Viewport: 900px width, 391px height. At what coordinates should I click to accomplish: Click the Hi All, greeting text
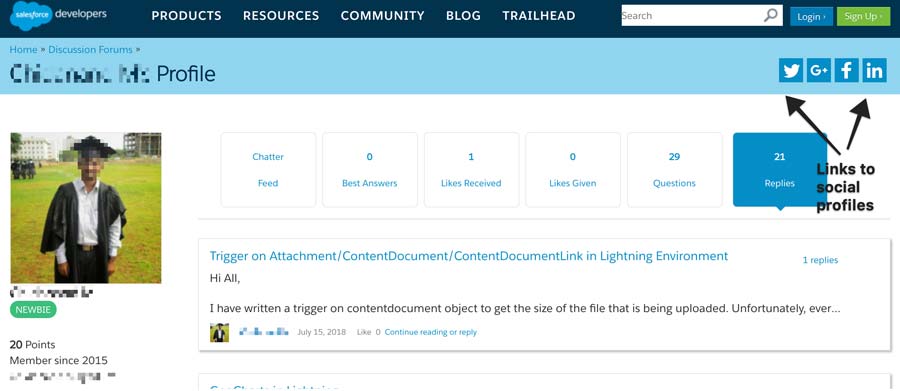[225, 278]
